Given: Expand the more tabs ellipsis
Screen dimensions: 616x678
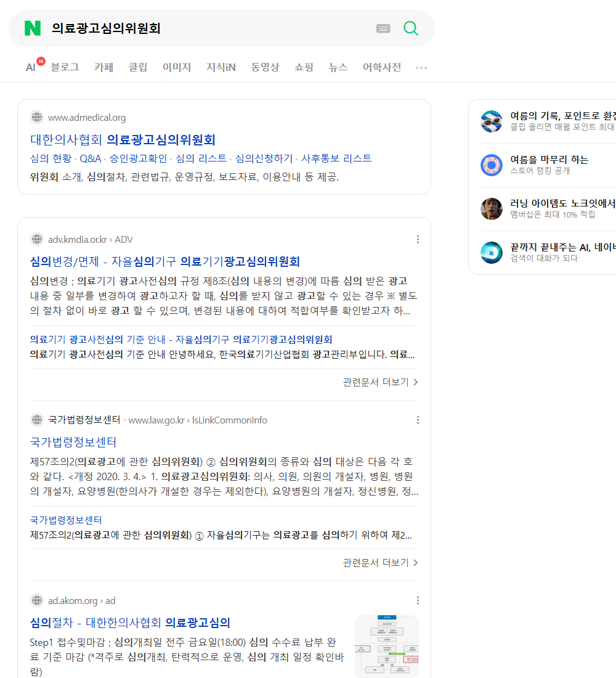Looking at the screenshot, I should (421, 67).
